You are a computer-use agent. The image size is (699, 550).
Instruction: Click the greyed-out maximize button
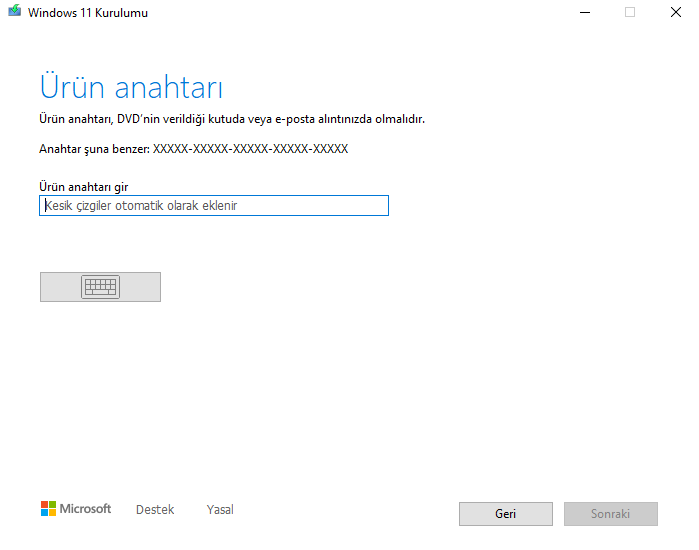coord(630,12)
